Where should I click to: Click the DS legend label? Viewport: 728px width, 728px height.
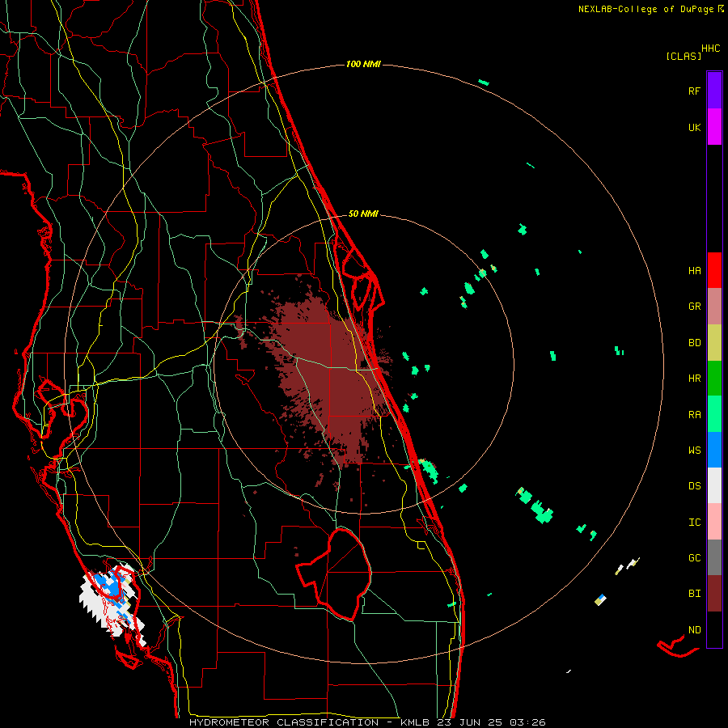(x=694, y=486)
